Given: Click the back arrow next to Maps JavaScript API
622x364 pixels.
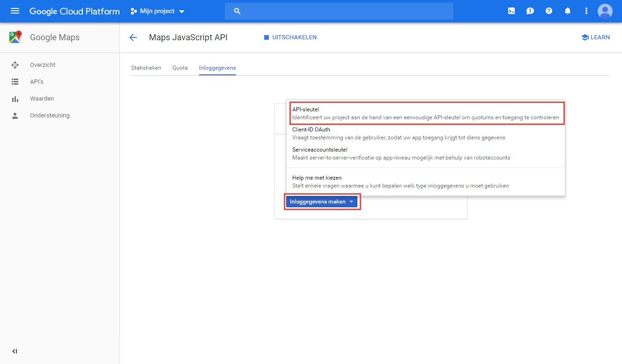Looking at the screenshot, I should 133,37.
